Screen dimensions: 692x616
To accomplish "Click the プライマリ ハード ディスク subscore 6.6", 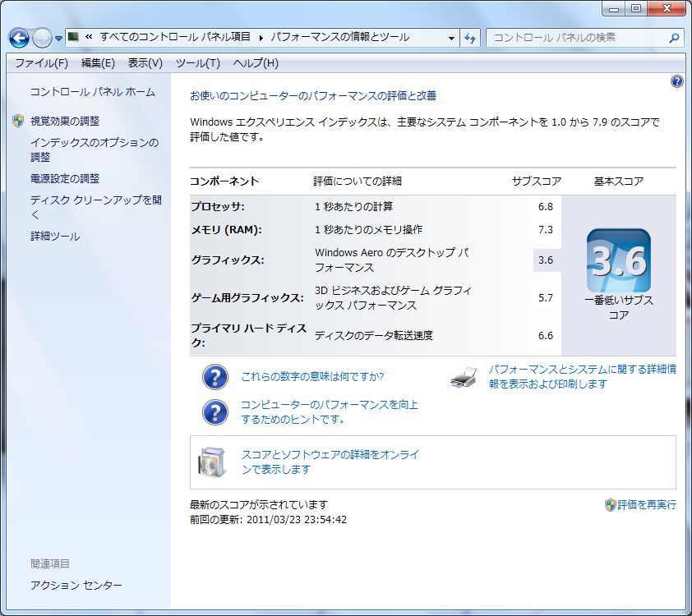I will (x=546, y=336).
